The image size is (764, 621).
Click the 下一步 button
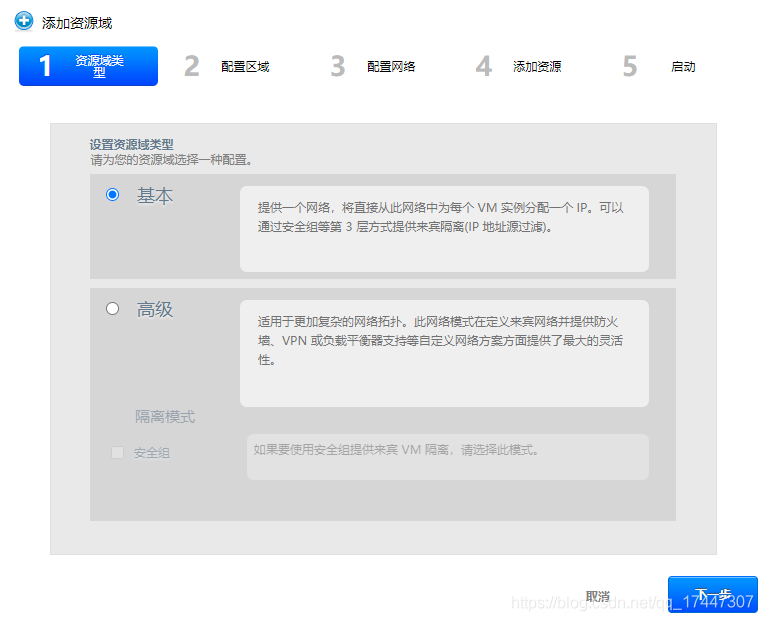click(712, 595)
